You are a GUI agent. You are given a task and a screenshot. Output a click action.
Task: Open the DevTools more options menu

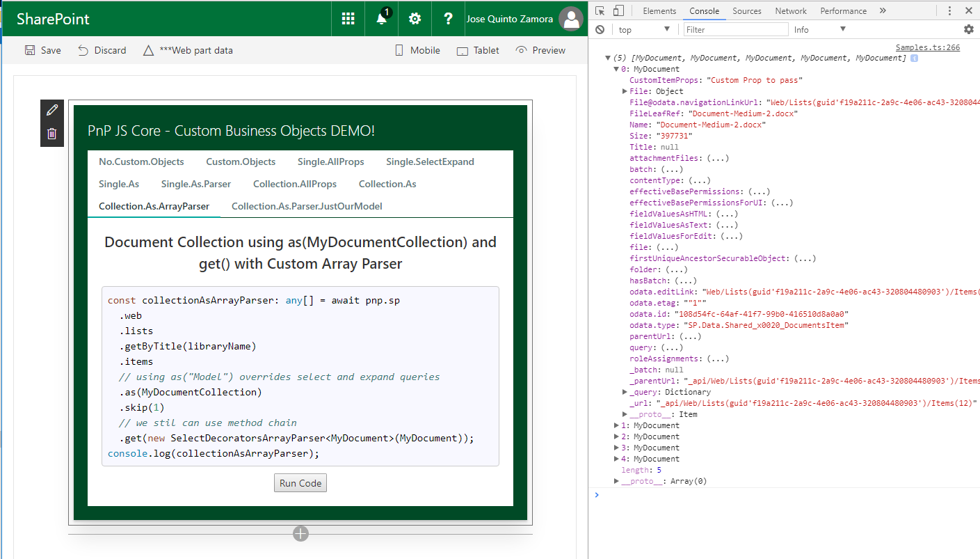(x=950, y=10)
